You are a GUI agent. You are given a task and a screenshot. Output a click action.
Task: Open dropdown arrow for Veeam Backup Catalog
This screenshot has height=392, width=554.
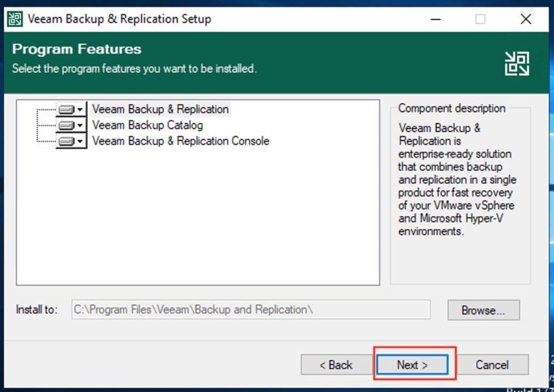pyautogui.click(x=80, y=125)
